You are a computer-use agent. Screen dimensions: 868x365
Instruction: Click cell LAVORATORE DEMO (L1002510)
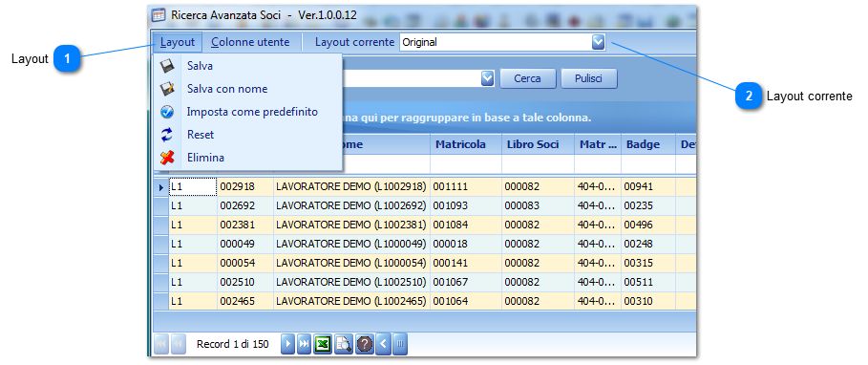[x=352, y=282]
